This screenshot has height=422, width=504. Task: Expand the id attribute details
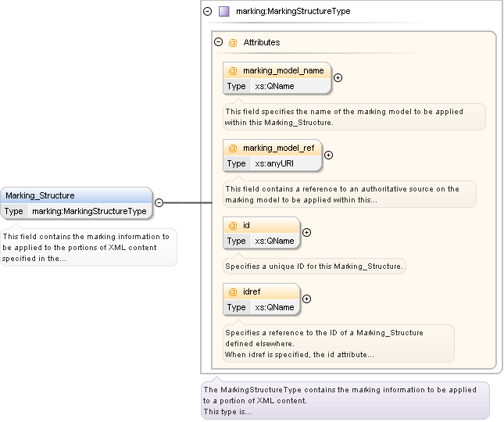coord(306,232)
